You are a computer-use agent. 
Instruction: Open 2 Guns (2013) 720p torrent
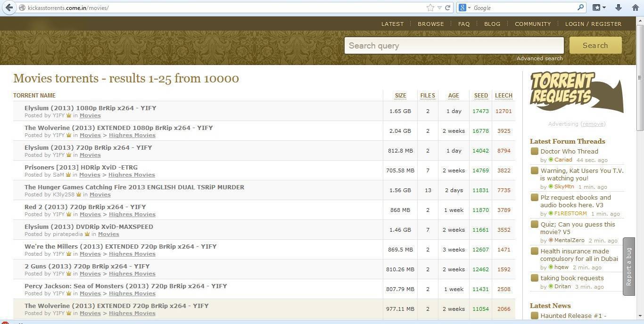tap(87, 266)
